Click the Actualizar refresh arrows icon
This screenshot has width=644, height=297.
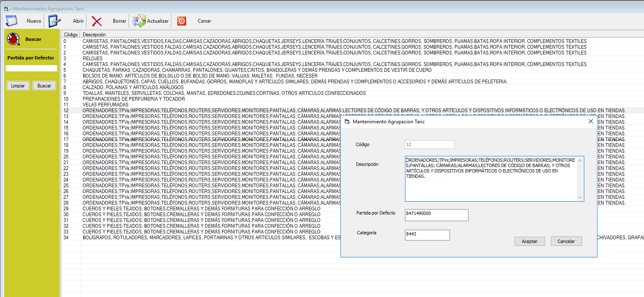pos(139,21)
